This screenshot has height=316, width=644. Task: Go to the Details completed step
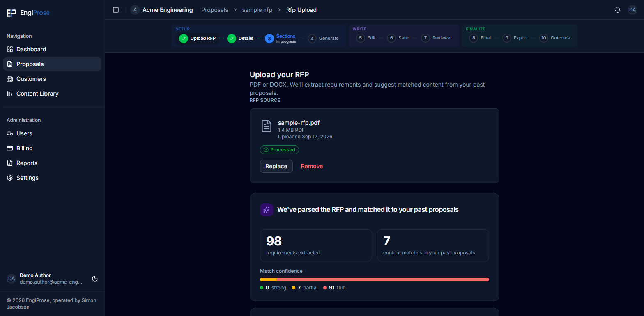click(240, 39)
